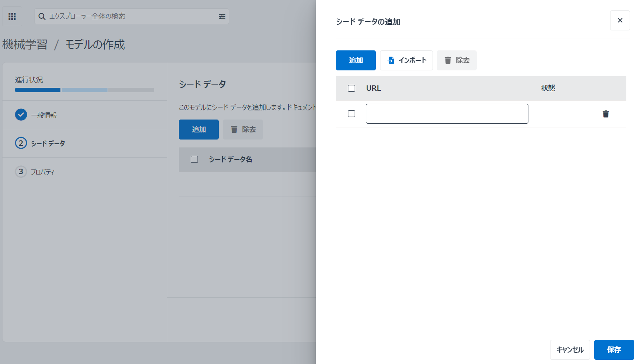Image resolution: width=643 pixels, height=364 pixels.
Task: Check the checkbox next to the URL field
Action: tap(351, 113)
